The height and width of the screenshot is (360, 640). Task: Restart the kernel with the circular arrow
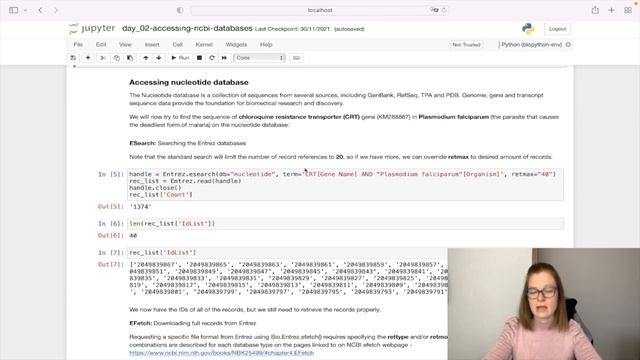tap(211, 58)
